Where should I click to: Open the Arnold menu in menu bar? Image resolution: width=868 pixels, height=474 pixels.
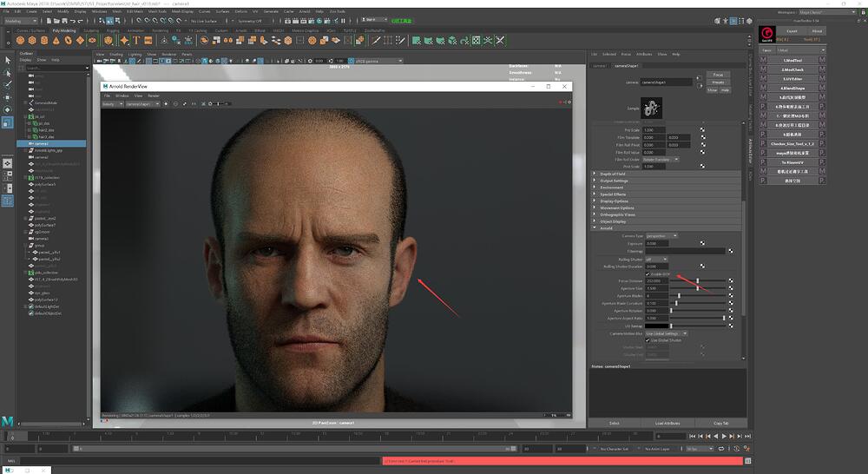coord(305,11)
